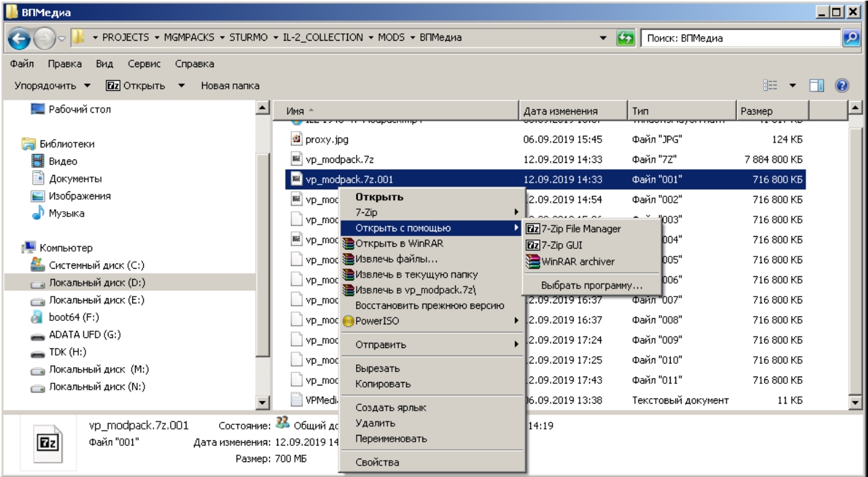This screenshot has height=477, width=868.
Task: Open TDK (H:) drive
Action: 57,352
